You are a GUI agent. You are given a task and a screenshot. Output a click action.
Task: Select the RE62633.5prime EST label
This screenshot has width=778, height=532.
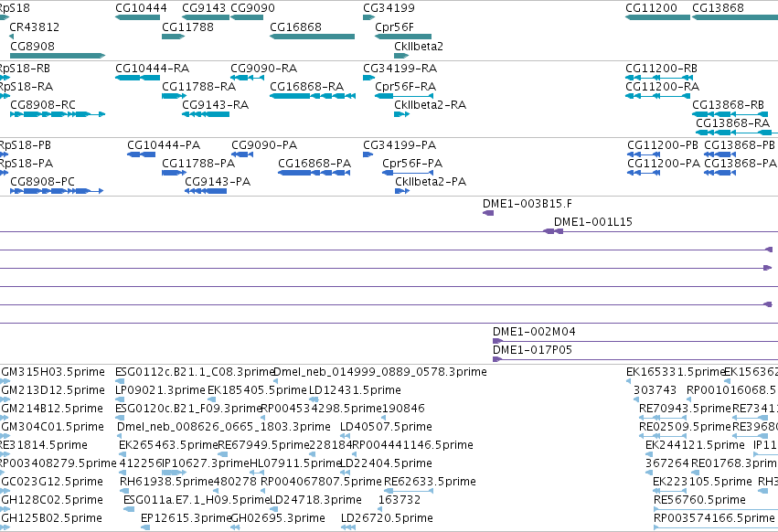tap(431, 482)
